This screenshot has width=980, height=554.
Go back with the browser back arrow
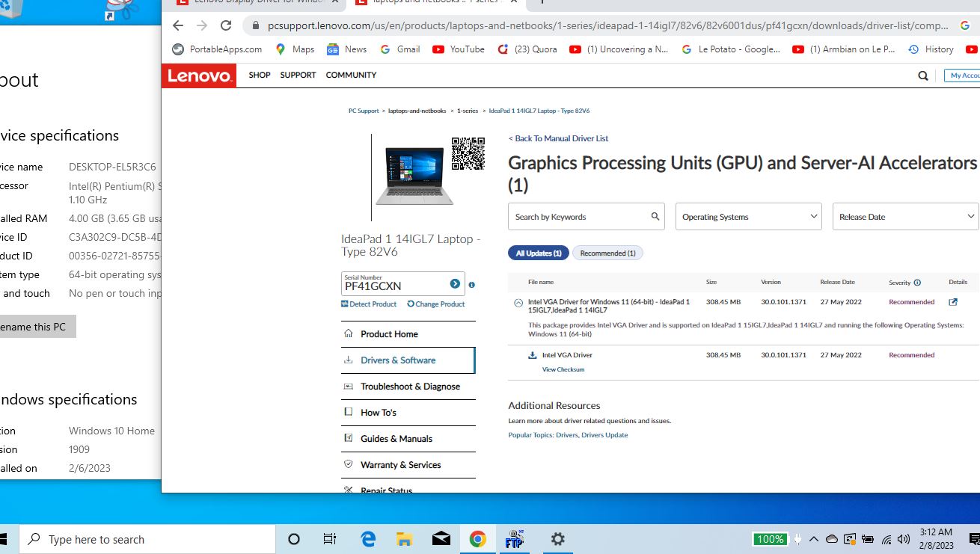(x=177, y=25)
